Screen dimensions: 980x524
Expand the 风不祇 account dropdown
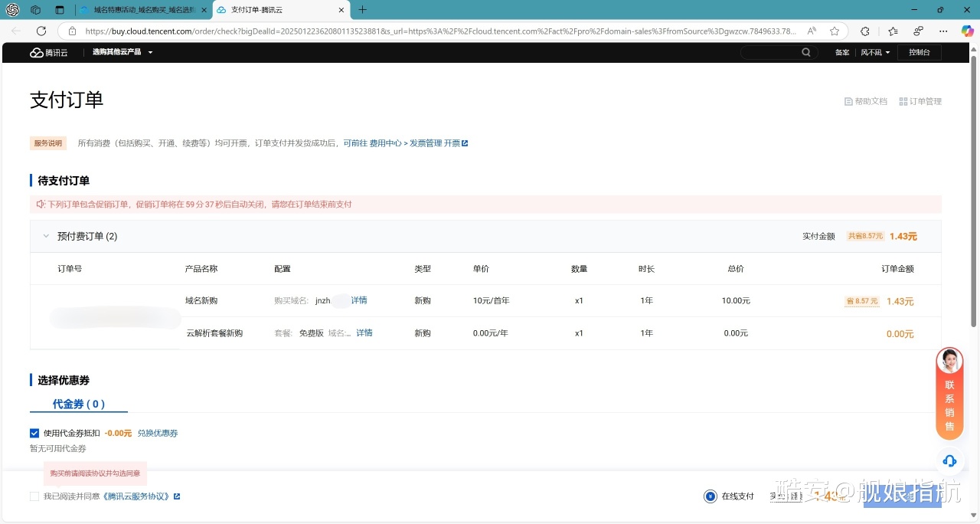[875, 52]
